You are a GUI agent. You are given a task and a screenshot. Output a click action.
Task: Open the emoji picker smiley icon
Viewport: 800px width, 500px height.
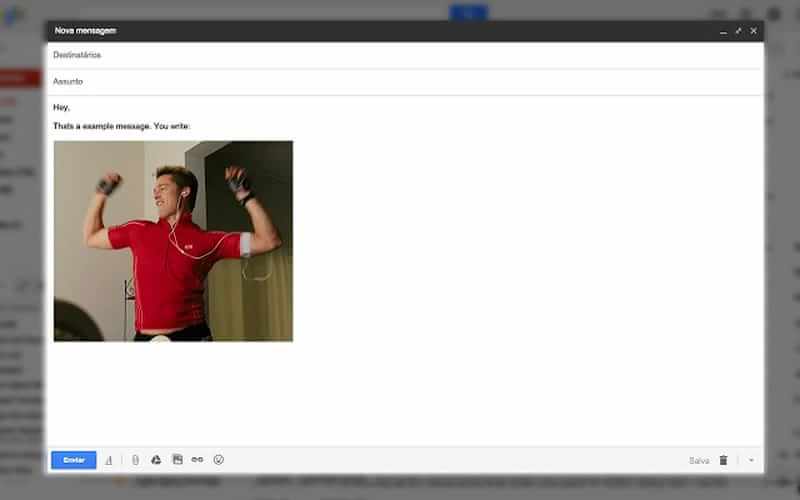click(x=218, y=460)
